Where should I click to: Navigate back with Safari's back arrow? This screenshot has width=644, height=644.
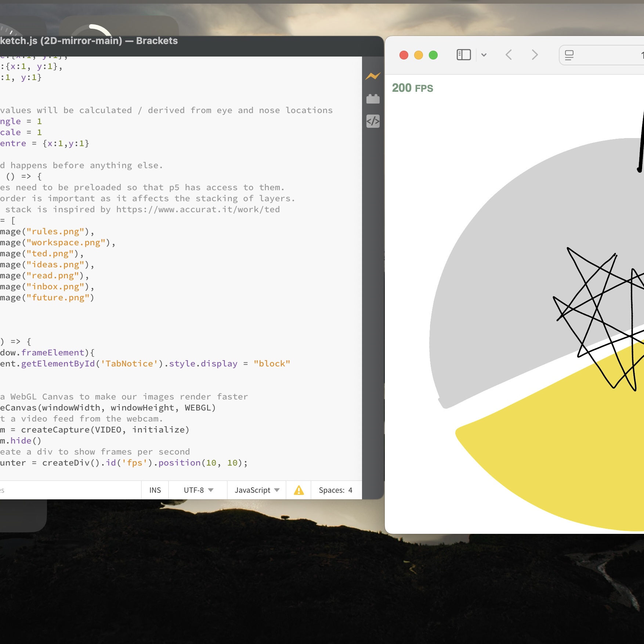[509, 55]
